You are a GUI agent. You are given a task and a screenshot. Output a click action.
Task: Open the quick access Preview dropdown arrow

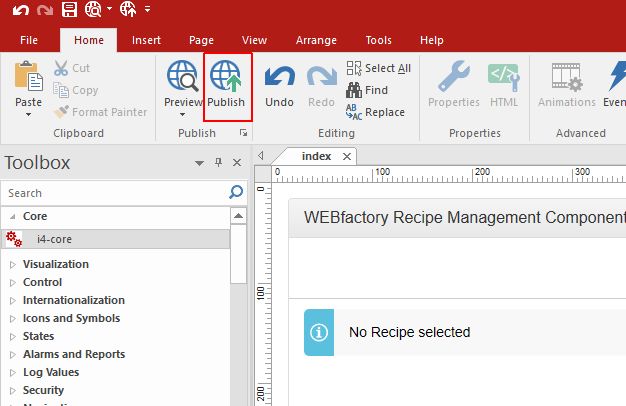click(109, 9)
